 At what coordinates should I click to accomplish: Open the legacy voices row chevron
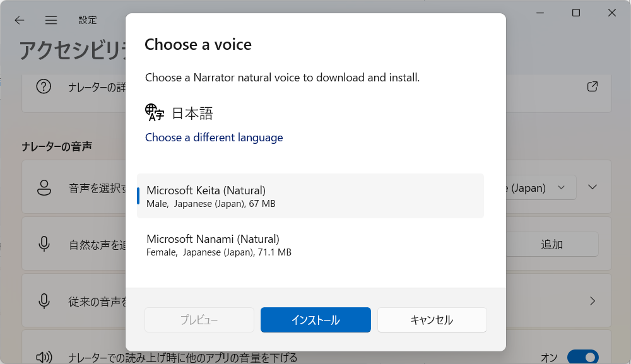(x=593, y=301)
